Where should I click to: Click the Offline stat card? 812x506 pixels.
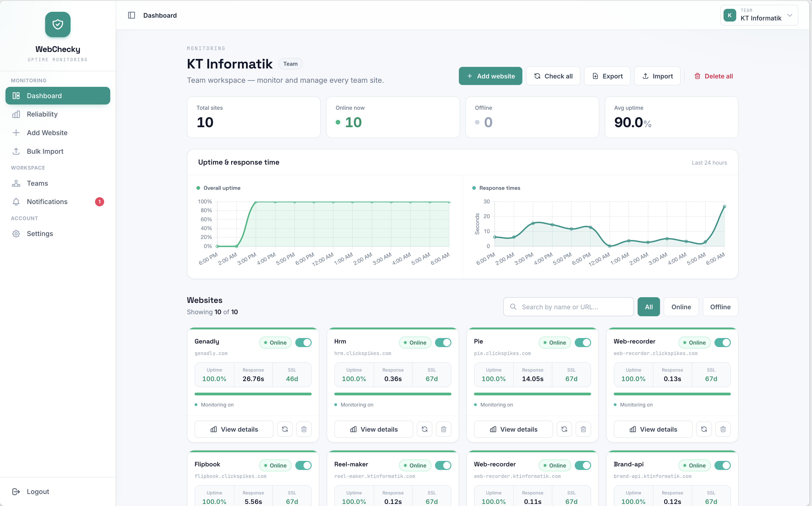click(x=532, y=117)
